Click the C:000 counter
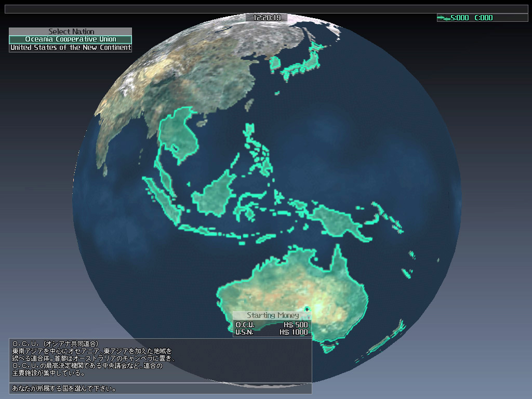The height and width of the screenshot is (399, 532). click(x=484, y=18)
